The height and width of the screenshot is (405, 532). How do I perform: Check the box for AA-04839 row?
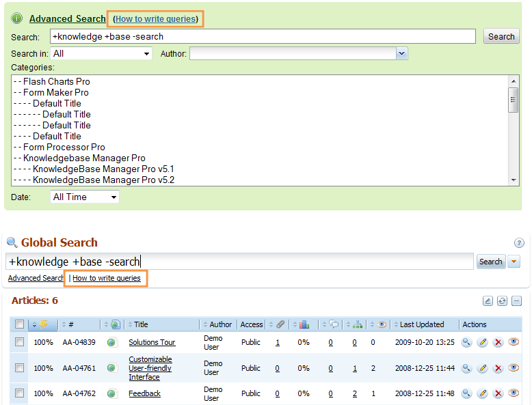click(19, 342)
